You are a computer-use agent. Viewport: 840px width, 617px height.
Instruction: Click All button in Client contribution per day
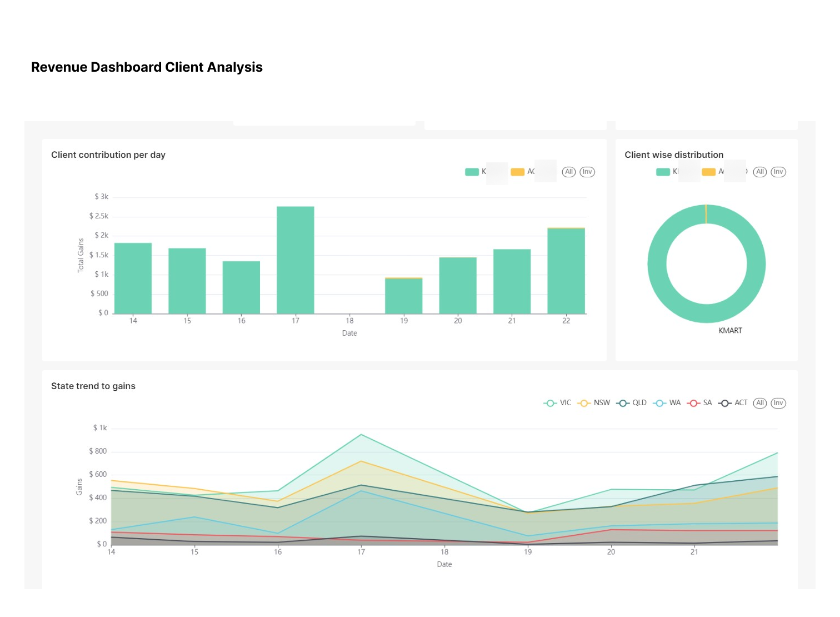[x=569, y=172]
